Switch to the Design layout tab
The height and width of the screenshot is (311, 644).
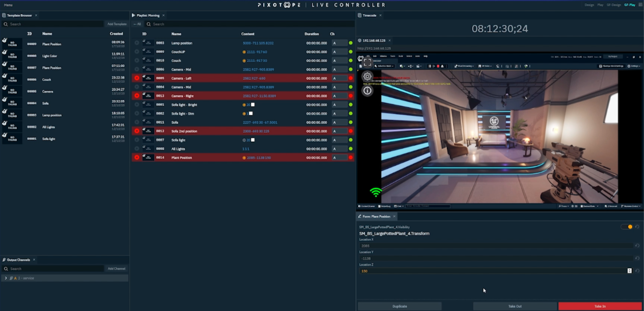pos(589,5)
